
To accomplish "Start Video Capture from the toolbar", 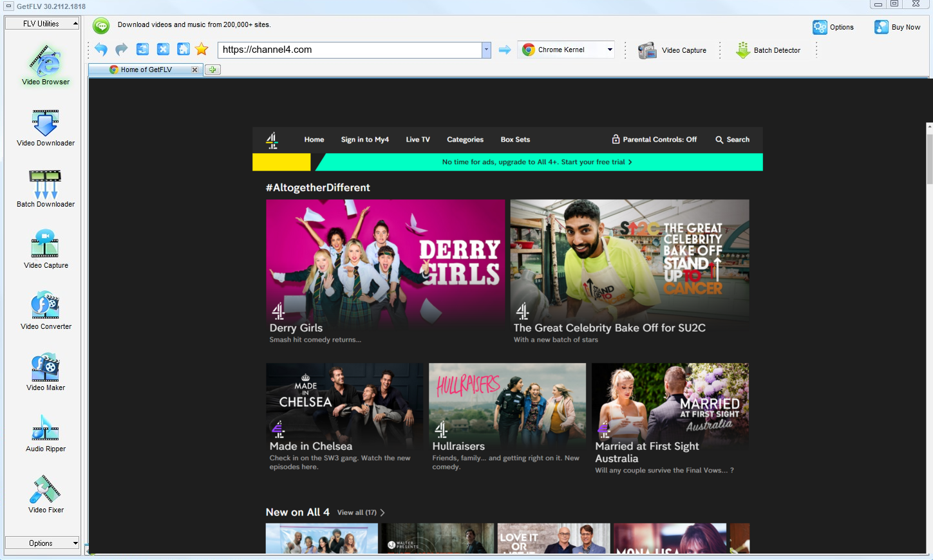I will click(672, 50).
